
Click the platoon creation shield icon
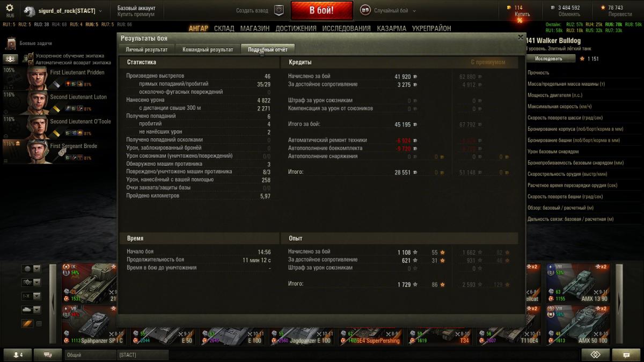pos(279,10)
